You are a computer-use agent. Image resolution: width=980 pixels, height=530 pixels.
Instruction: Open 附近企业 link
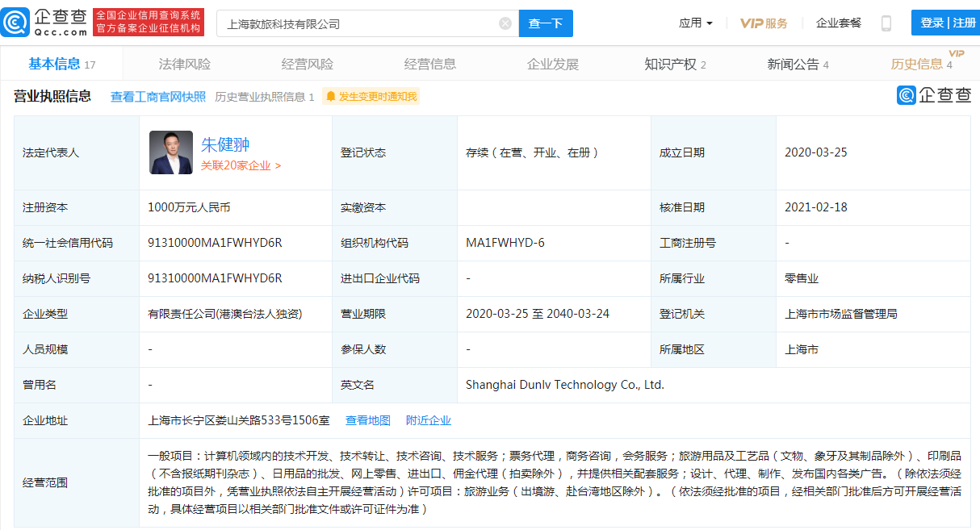pos(429,420)
